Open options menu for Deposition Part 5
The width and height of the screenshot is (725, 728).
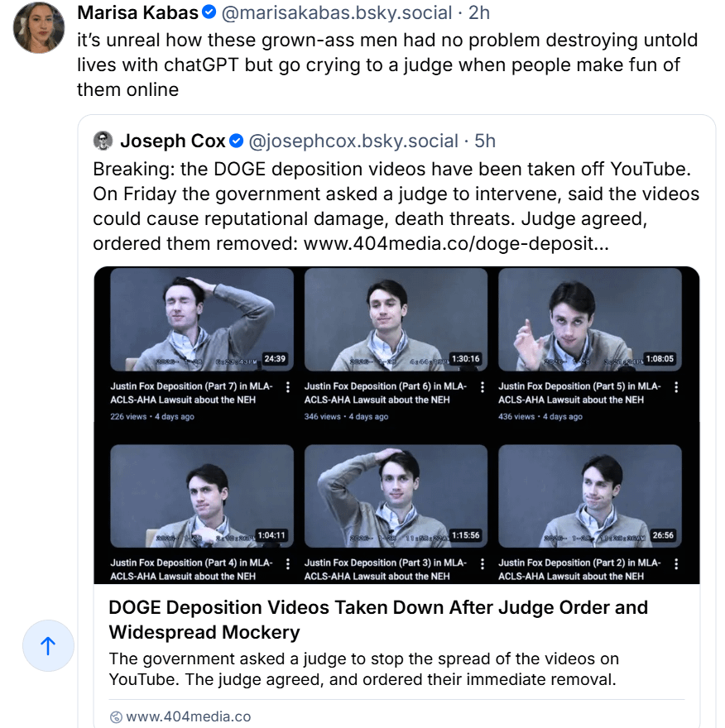click(675, 387)
